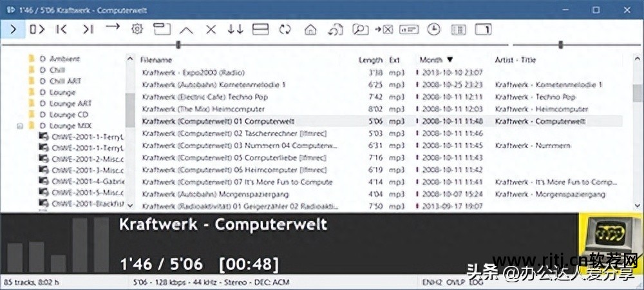The width and height of the screenshot is (644, 290).
Task: Select ChWE-2001-Blackfist cue file
Action: (81, 203)
